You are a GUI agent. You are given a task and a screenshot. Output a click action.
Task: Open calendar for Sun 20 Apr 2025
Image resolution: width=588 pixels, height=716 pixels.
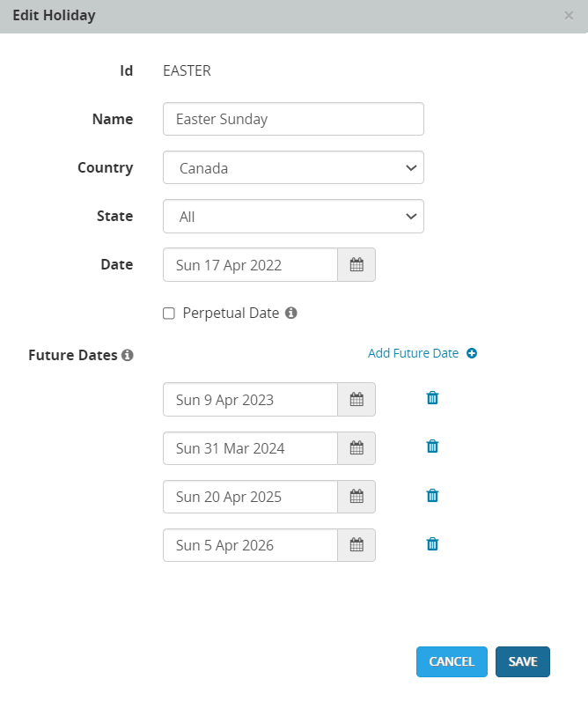[x=356, y=497]
